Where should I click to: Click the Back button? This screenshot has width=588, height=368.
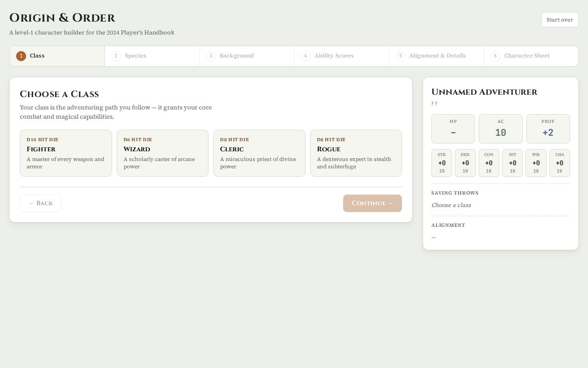click(40, 203)
